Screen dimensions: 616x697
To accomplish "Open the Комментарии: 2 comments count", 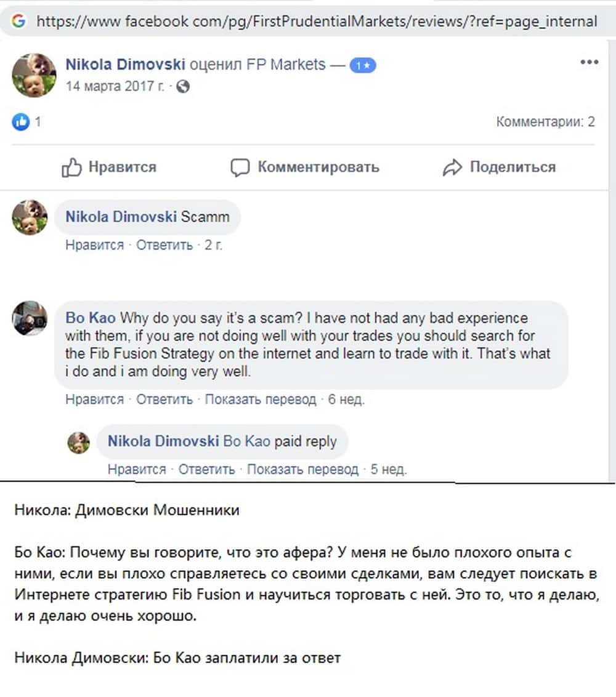I will (x=545, y=122).
